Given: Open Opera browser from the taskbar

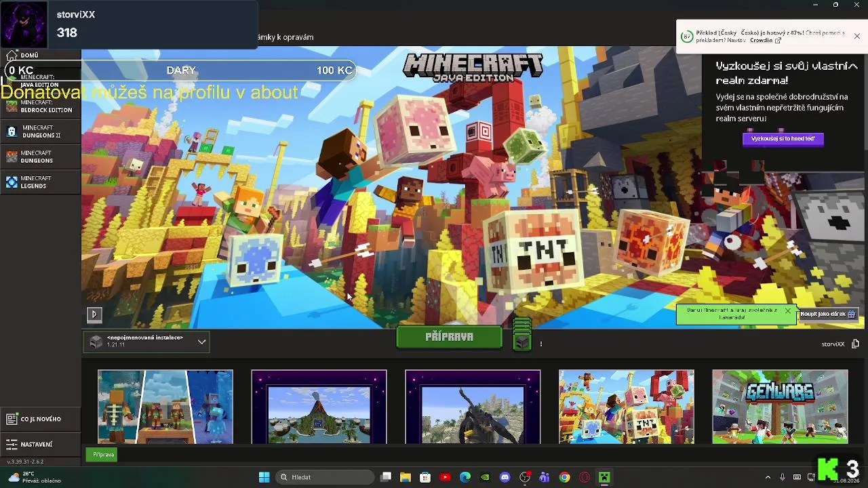Looking at the screenshot, I should (585, 477).
